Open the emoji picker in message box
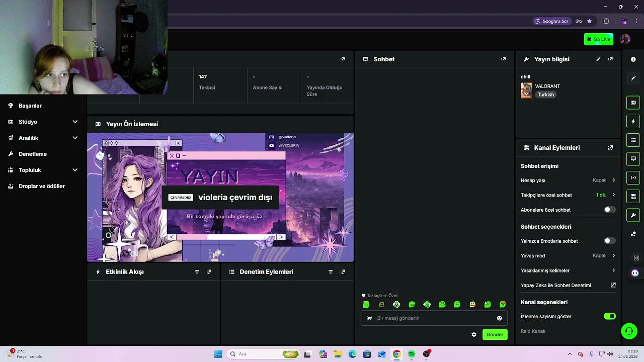 tap(500, 318)
